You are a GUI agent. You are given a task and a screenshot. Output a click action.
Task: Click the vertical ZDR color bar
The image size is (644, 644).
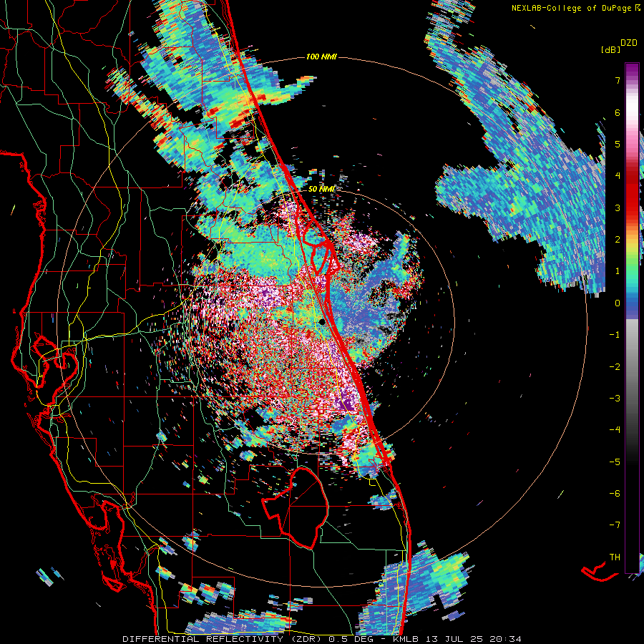[x=632, y=318]
